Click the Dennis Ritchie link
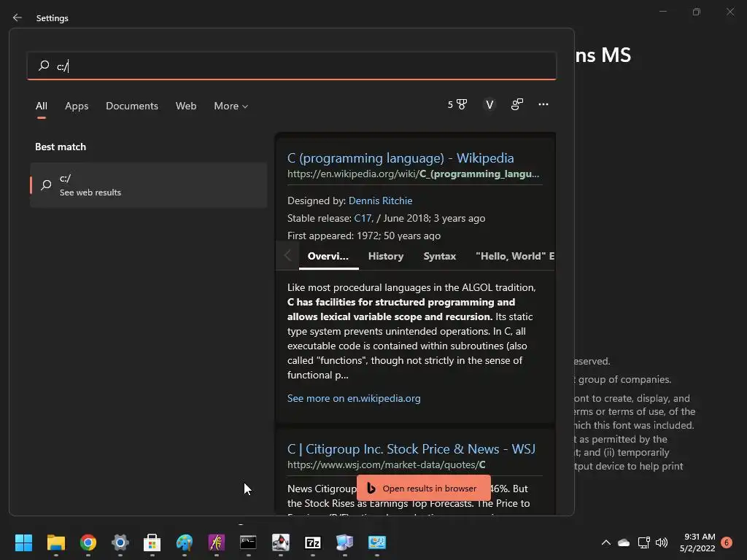The image size is (747, 560). [x=380, y=201]
